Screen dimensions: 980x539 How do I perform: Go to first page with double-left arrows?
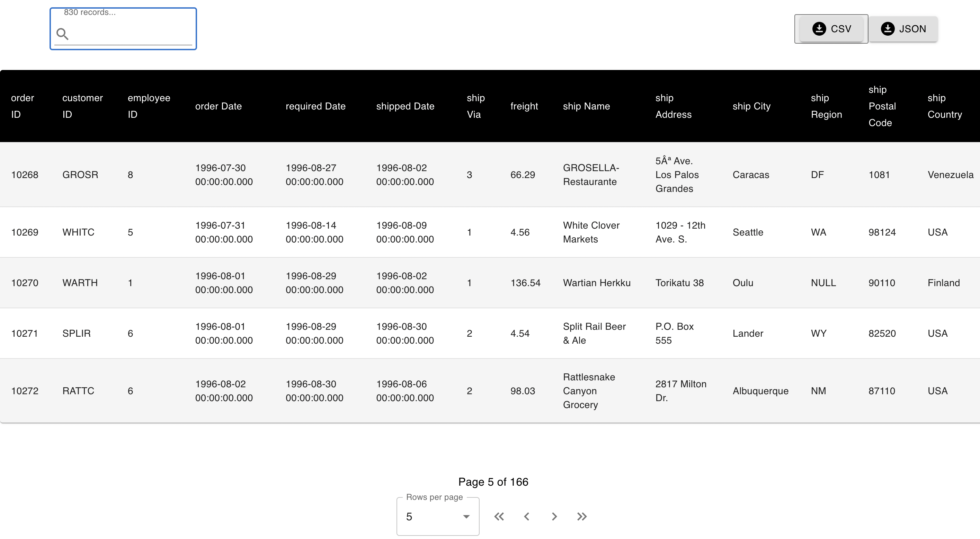pyautogui.click(x=499, y=516)
